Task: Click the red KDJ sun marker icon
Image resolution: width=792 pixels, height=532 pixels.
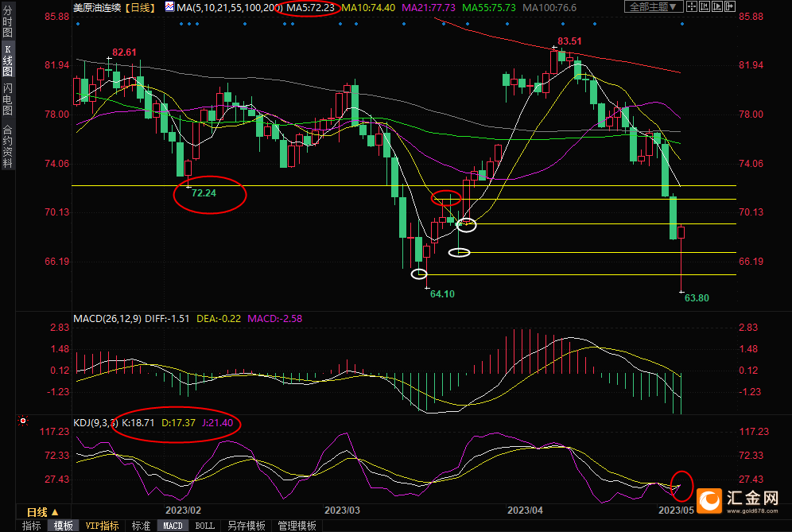Action: click(x=23, y=421)
